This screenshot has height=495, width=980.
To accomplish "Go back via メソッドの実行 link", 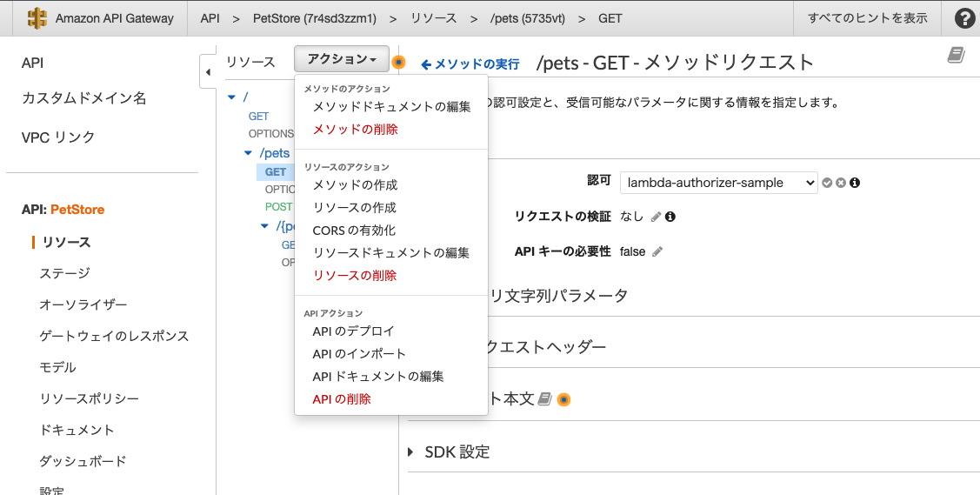I will click(x=470, y=64).
